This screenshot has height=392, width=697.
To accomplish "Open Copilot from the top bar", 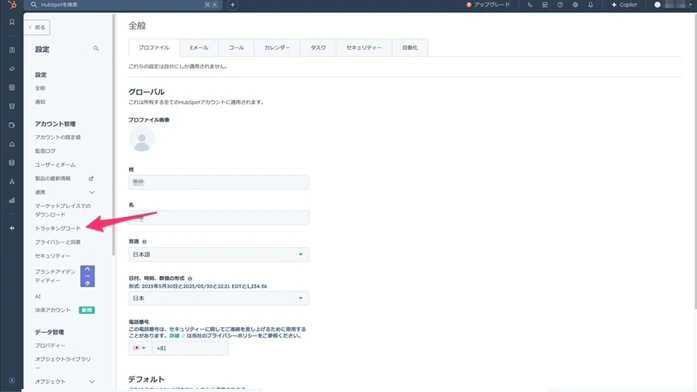I will pyautogui.click(x=625, y=5).
